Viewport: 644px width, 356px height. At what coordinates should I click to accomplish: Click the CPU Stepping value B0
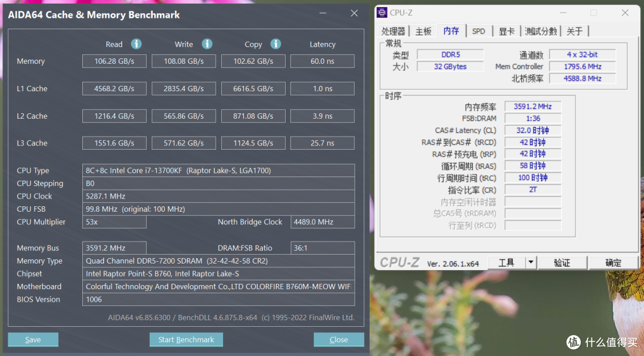pyautogui.click(x=218, y=184)
